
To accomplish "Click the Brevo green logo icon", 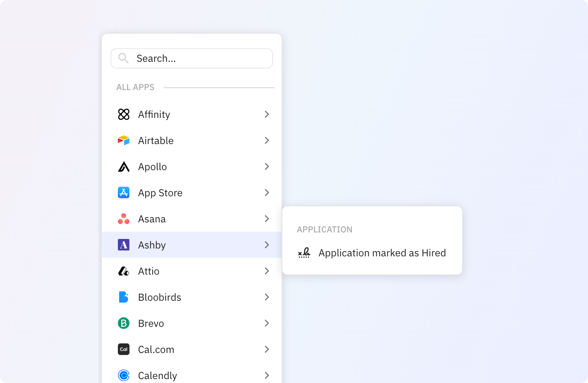I will (x=124, y=323).
